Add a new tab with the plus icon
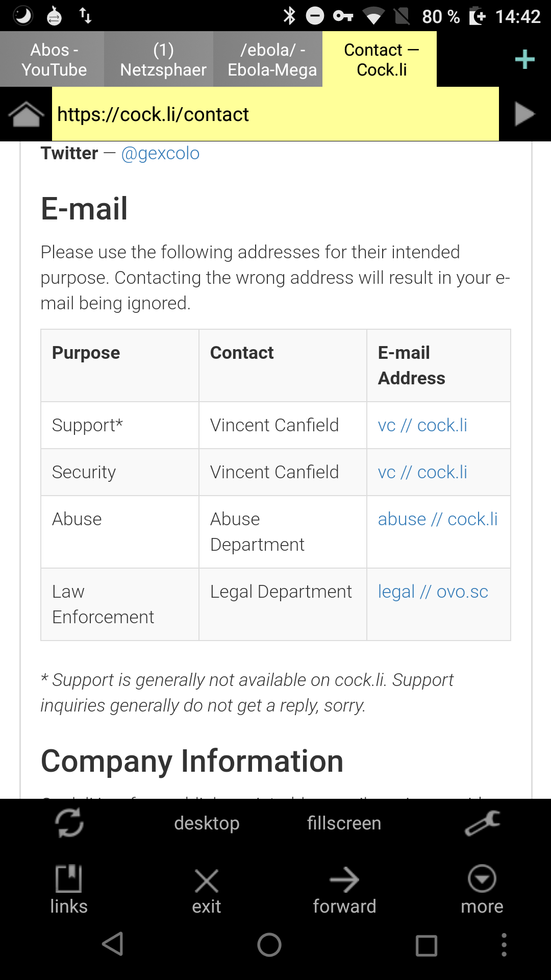This screenshot has height=980, width=551. (524, 60)
